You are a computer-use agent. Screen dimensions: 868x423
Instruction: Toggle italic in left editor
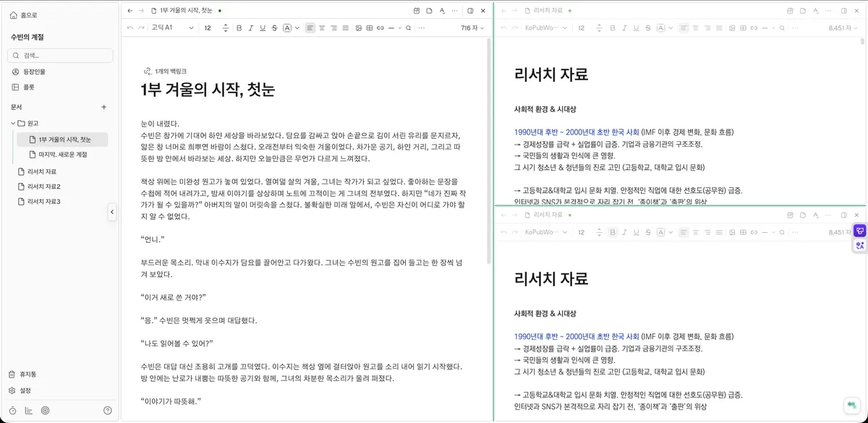point(251,28)
